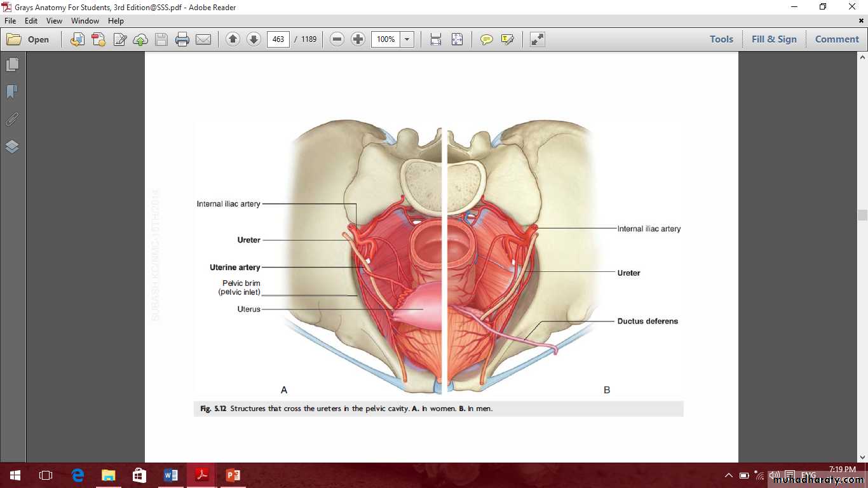The image size is (868, 488).
Task: Toggle the Layers side panel
Action: click(12, 147)
